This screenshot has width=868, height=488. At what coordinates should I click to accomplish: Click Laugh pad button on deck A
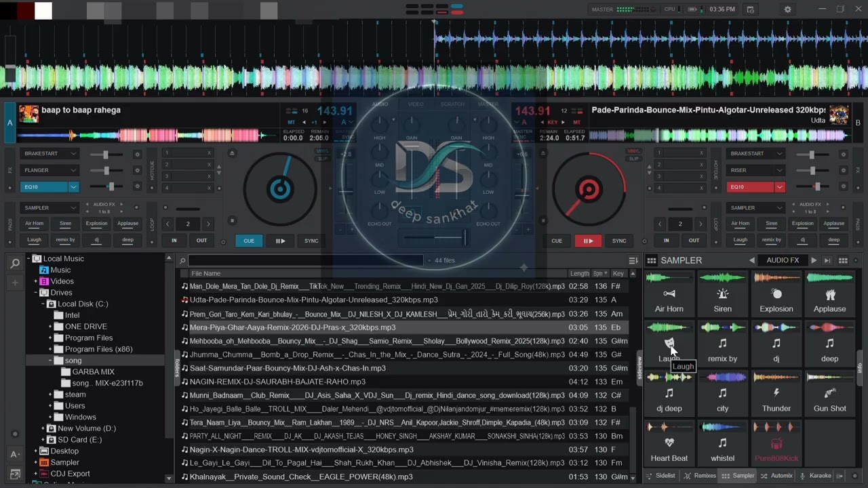tap(34, 240)
